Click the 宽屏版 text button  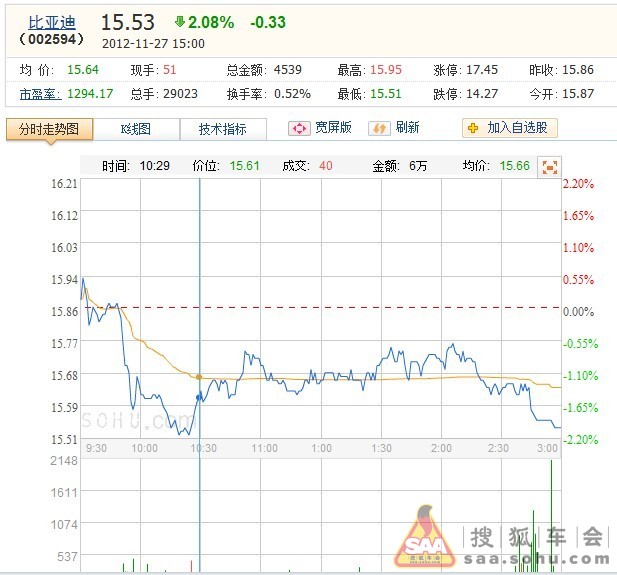pyautogui.click(x=333, y=128)
